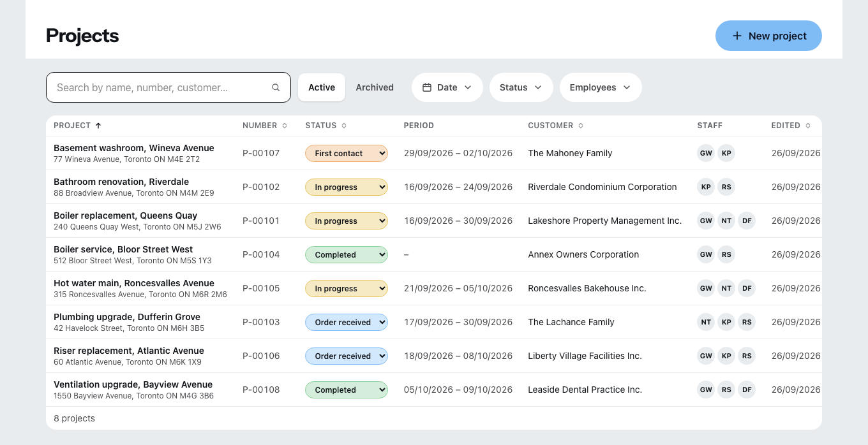Click period 29/09/2026 – 02/10/2026

458,153
